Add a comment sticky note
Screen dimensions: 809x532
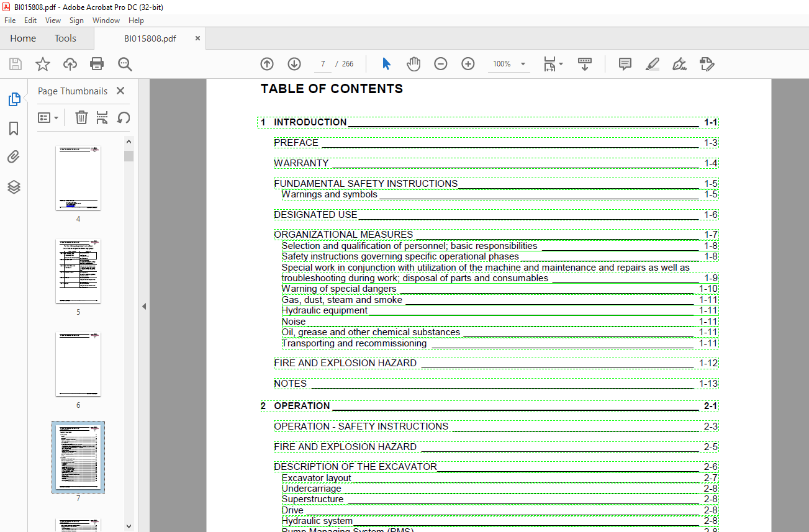(625, 64)
